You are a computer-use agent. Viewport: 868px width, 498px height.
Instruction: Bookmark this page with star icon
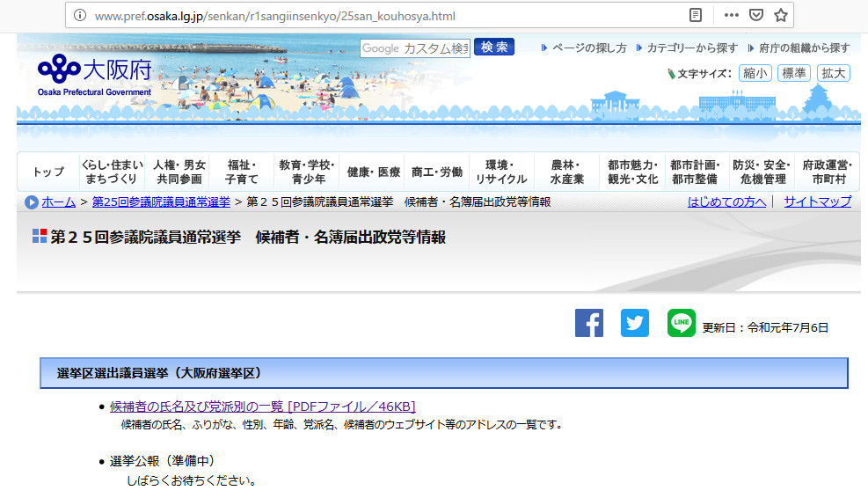(x=780, y=16)
